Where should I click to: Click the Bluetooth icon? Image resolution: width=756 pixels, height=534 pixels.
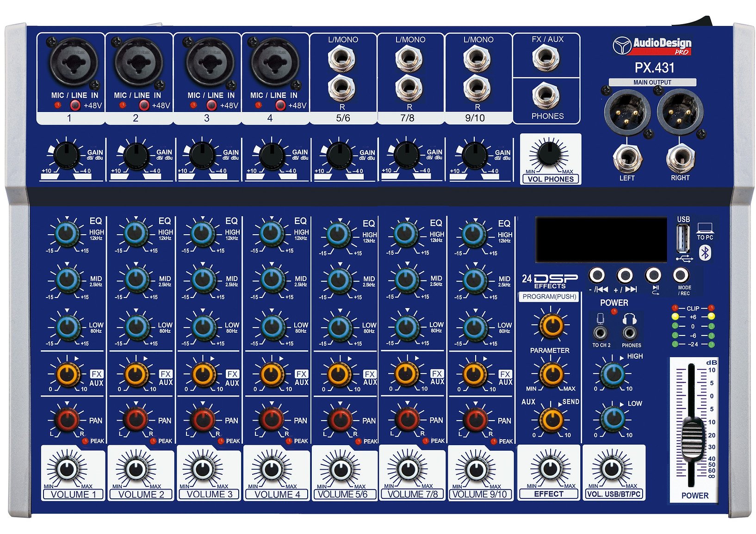[x=705, y=253]
